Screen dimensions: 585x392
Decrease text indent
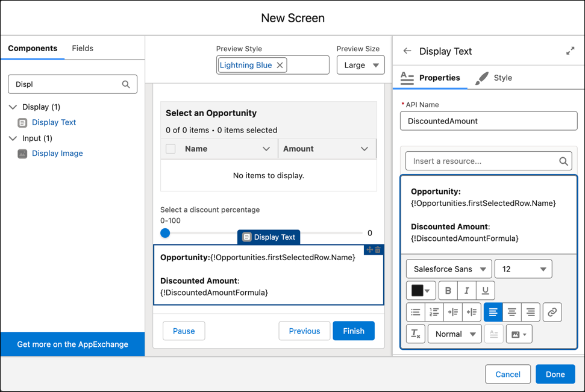coord(472,312)
